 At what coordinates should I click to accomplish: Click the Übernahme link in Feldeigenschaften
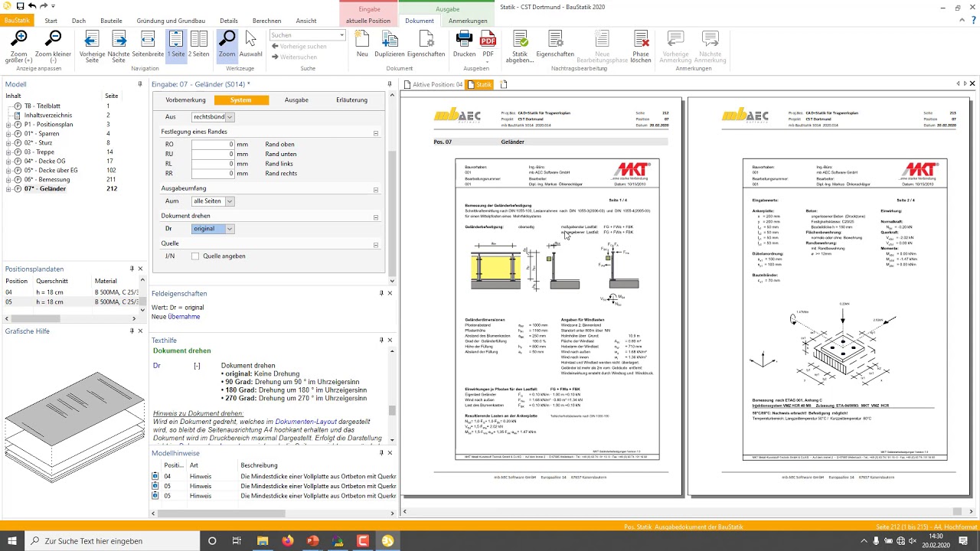pyautogui.click(x=184, y=316)
